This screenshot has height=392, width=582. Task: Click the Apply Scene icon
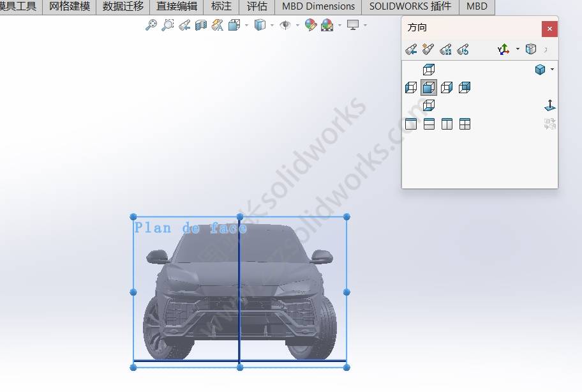pyautogui.click(x=327, y=25)
